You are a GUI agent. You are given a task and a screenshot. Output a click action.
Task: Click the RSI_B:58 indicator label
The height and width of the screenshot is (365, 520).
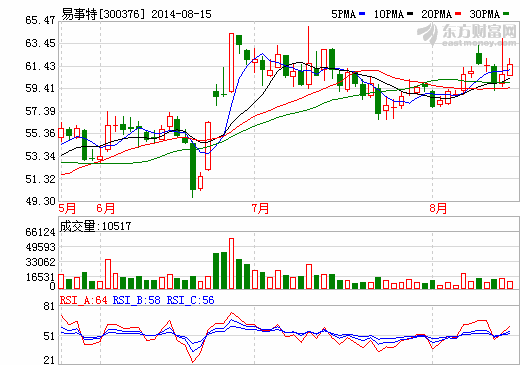click(136, 300)
